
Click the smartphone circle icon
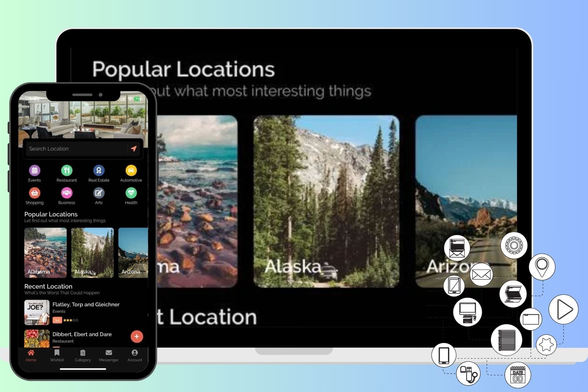(x=444, y=355)
